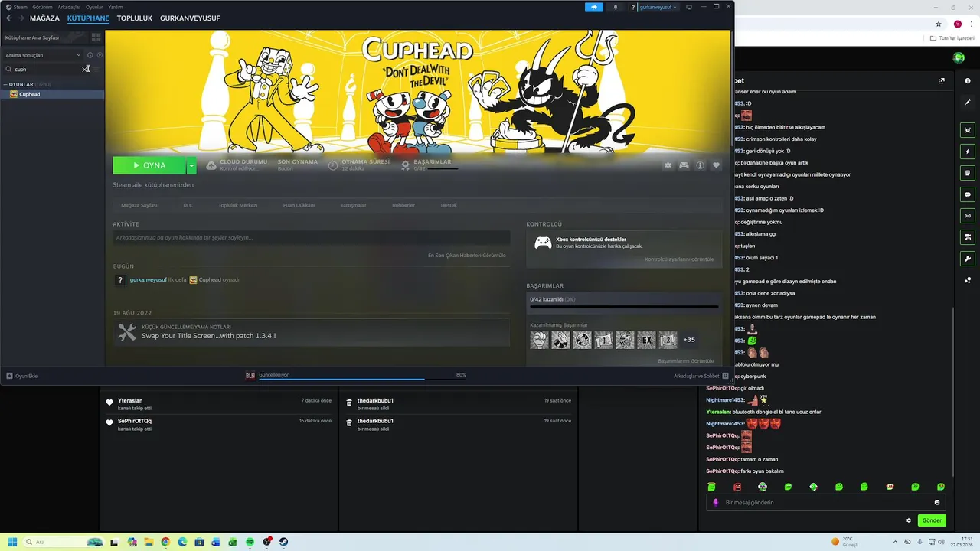Click the +35 more achievements badge
Screen dimensions: 980x551
tap(689, 340)
